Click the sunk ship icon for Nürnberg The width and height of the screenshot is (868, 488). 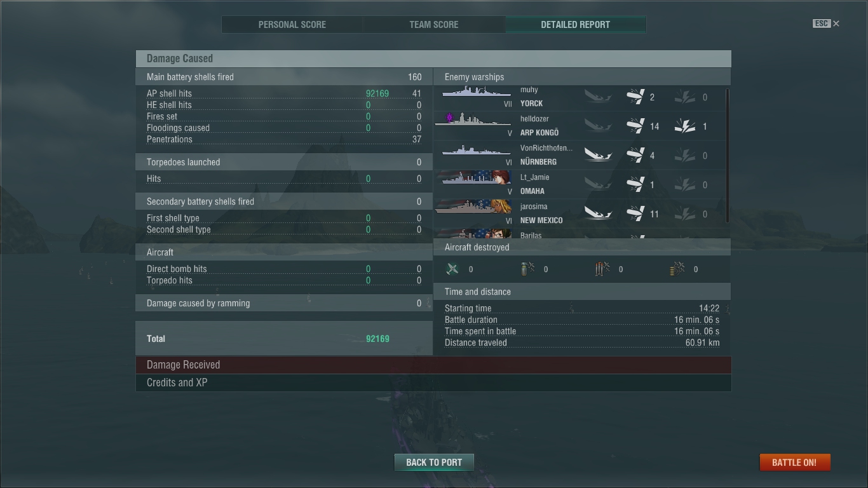[598, 156]
